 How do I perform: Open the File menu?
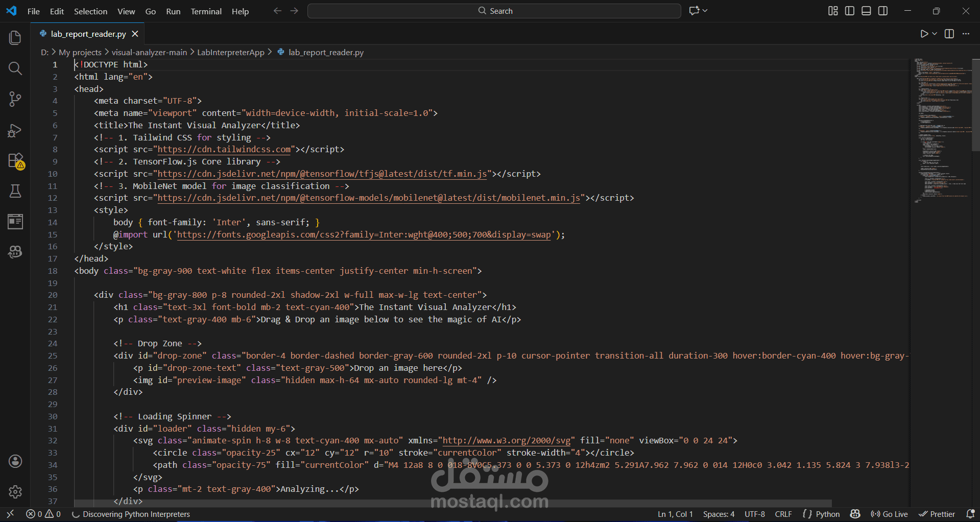click(34, 11)
